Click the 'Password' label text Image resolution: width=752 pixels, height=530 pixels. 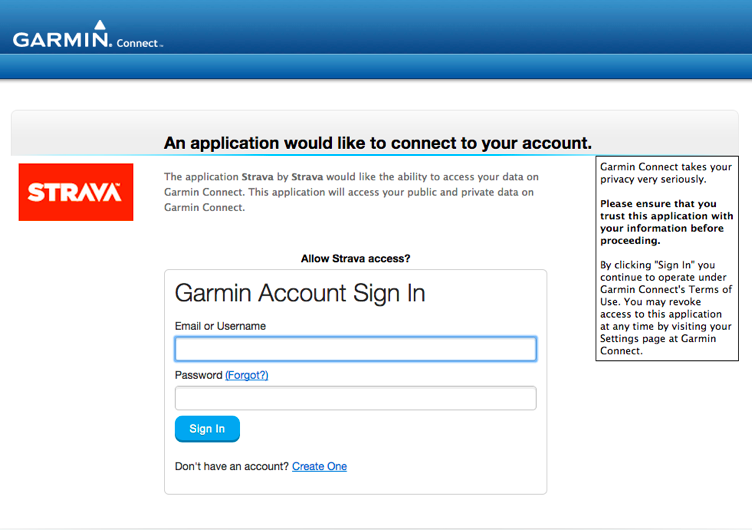[x=199, y=375]
